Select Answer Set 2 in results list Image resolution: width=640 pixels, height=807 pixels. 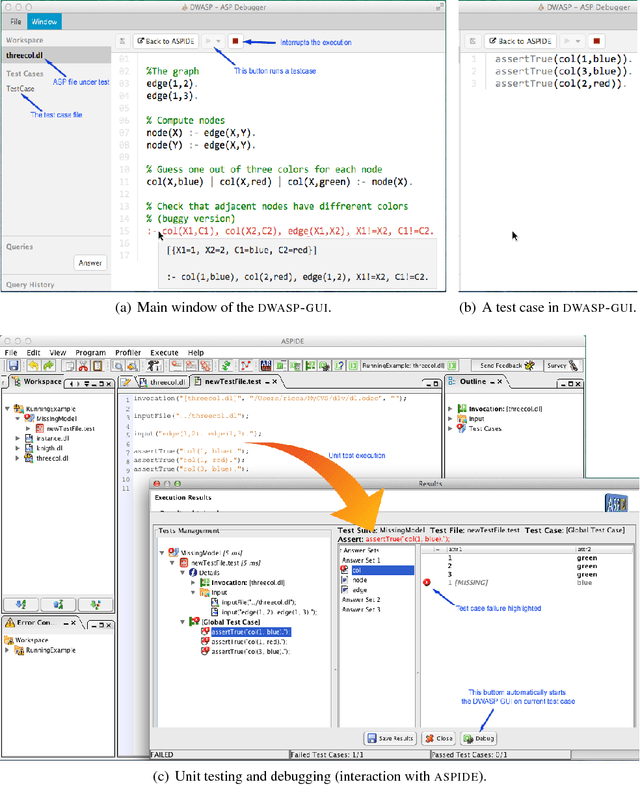pos(361,600)
